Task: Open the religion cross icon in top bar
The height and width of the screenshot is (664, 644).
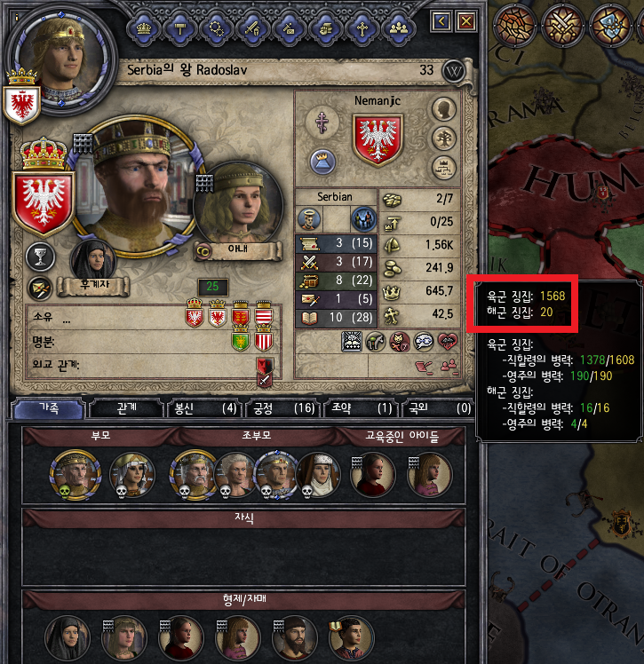Action: (x=362, y=28)
